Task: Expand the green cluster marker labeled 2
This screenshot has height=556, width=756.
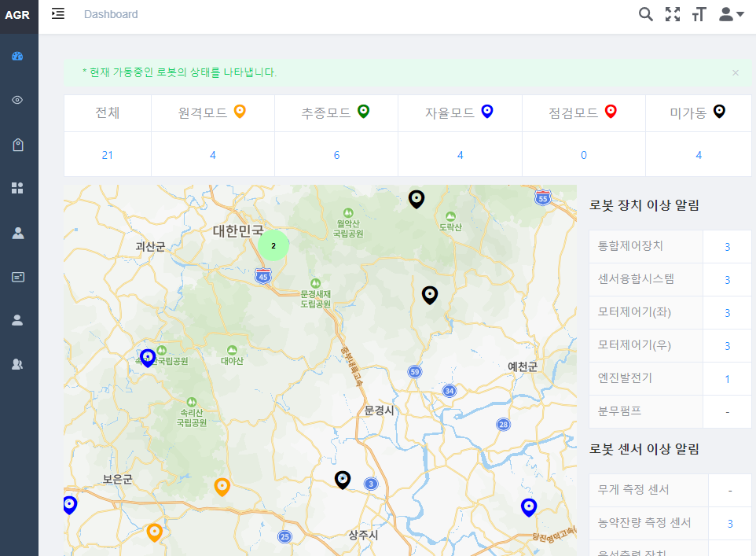Action: [x=273, y=245]
